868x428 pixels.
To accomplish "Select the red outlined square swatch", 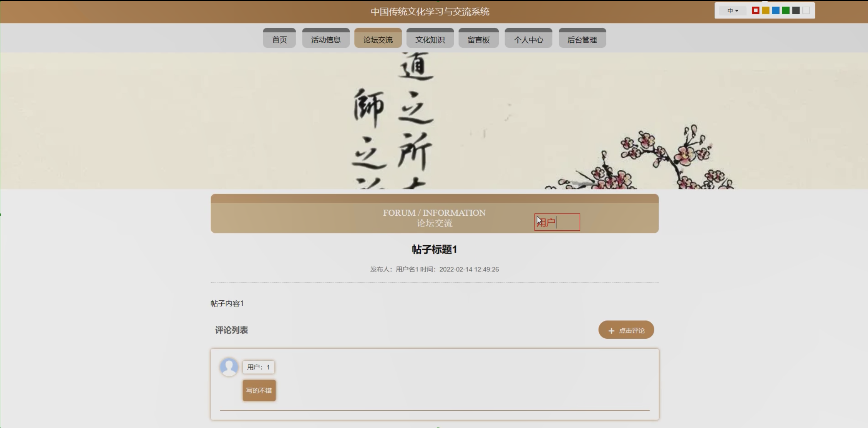I will tap(755, 11).
